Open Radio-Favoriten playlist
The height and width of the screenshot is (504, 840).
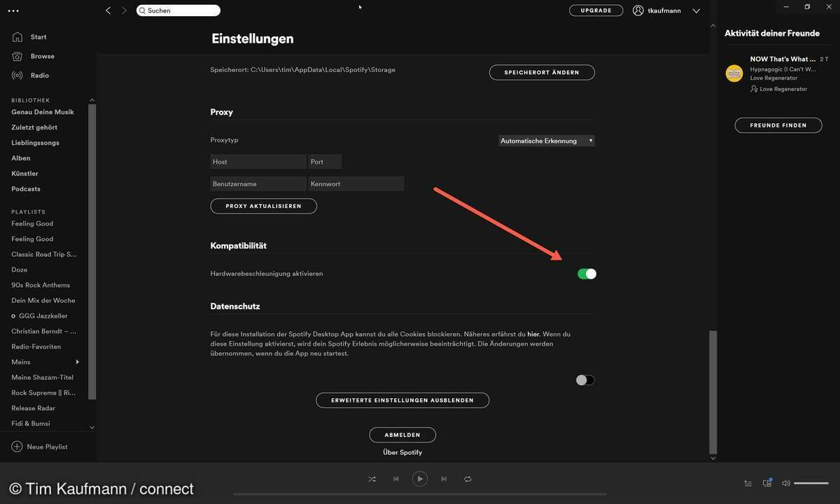[36, 346]
